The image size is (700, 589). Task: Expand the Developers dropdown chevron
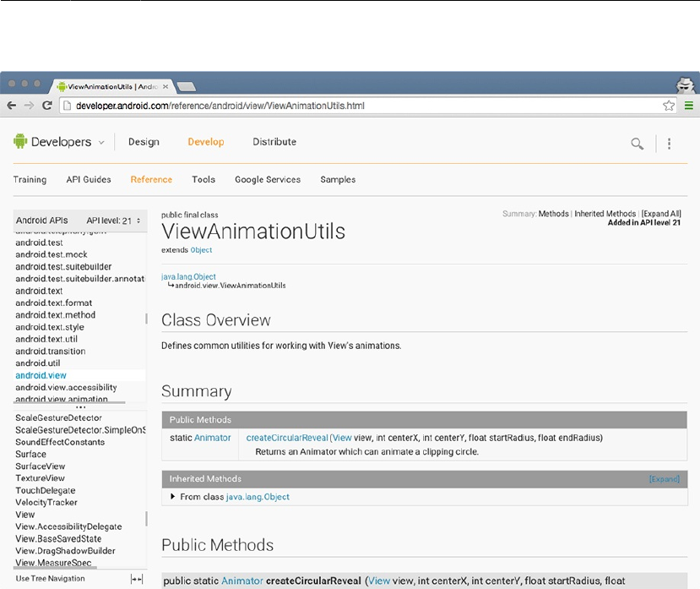click(101, 143)
